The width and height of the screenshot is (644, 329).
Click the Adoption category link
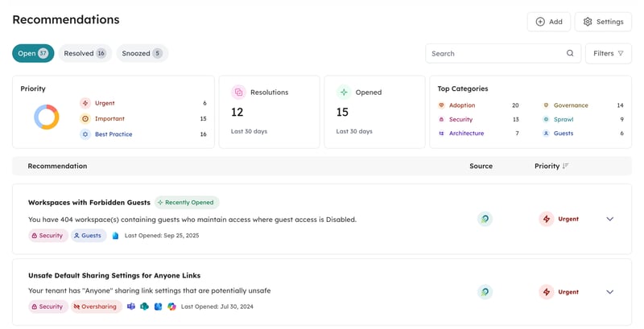coord(461,105)
